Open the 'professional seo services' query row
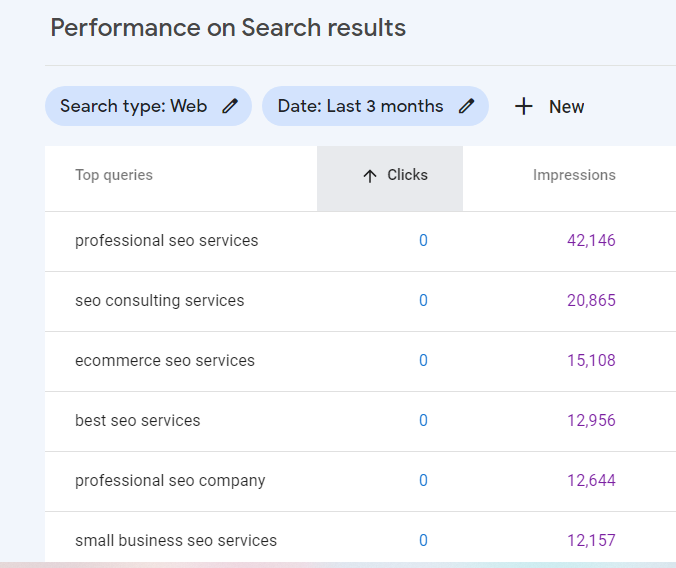 click(x=166, y=240)
